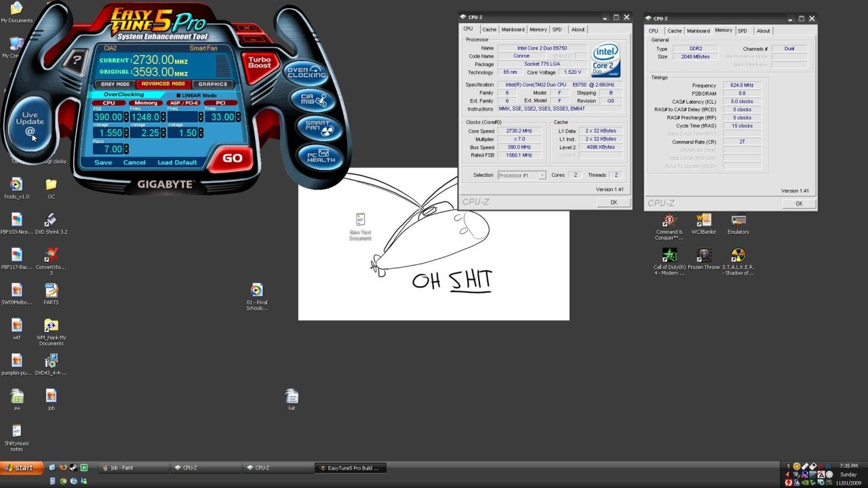Select the Emulators desktop shortcut

tap(738, 223)
